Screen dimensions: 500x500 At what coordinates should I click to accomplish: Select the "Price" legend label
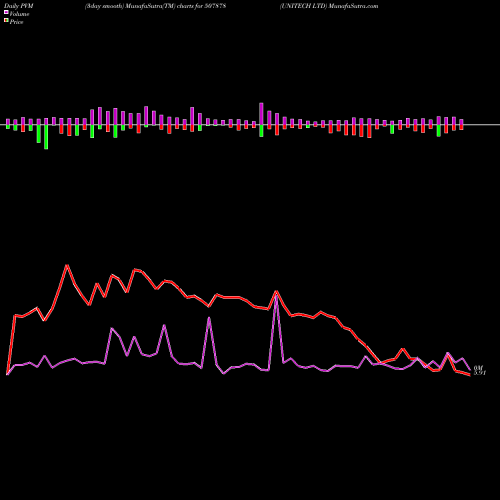(x=16, y=22)
